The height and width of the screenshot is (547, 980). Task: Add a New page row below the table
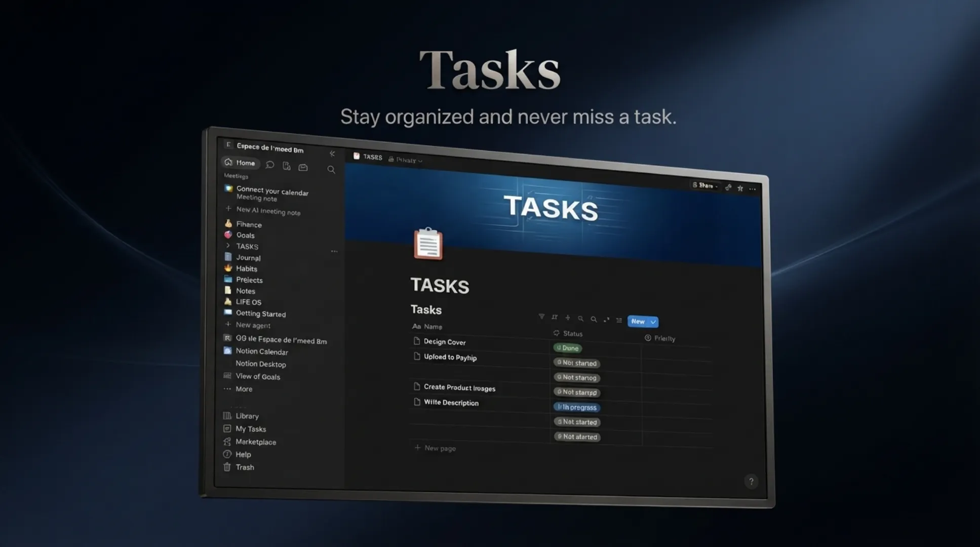point(435,448)
